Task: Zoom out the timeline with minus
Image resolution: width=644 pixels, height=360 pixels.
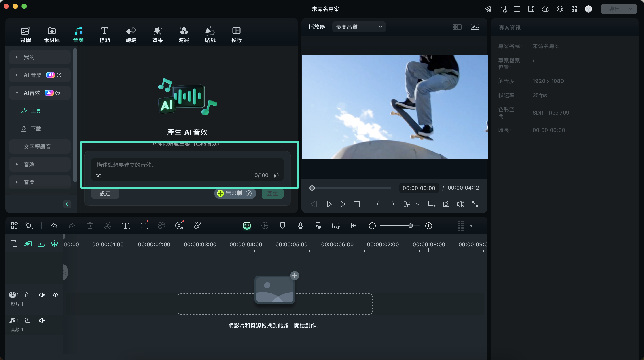Action: (372, 226)
